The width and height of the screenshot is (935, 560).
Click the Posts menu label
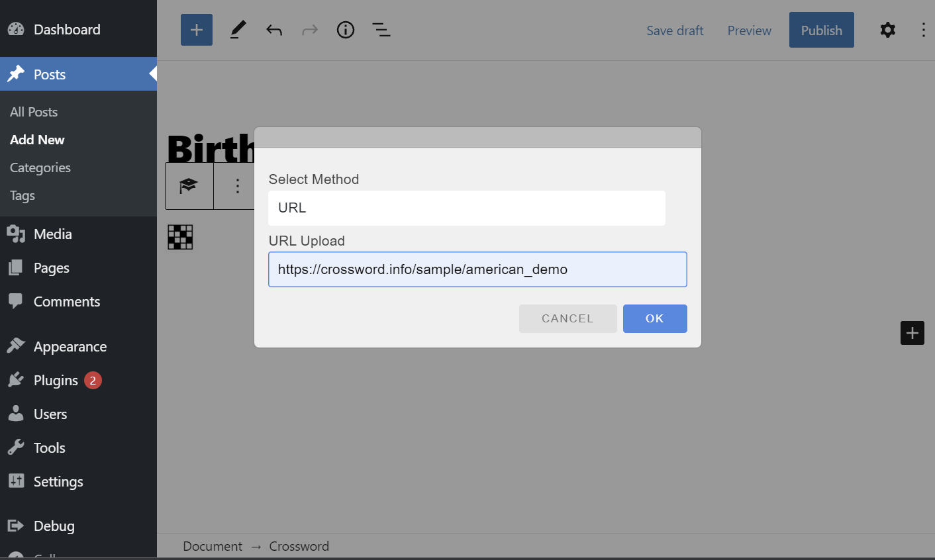[50, 74]
